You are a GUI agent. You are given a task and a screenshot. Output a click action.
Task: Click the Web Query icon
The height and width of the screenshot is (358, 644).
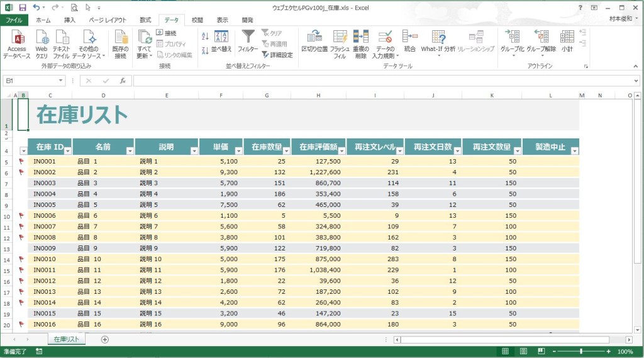coord(42,38)
